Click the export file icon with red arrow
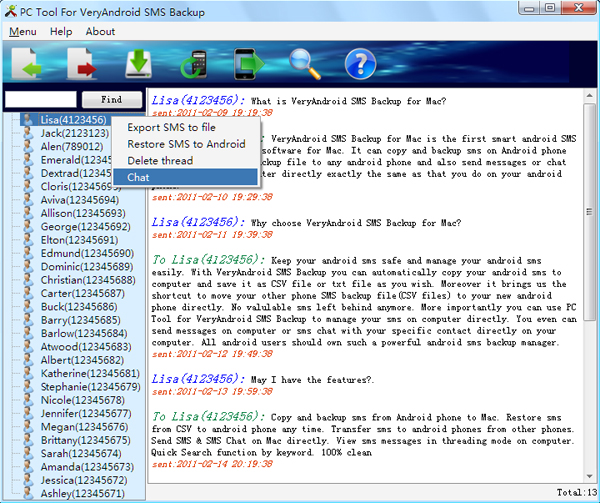 tap(82, 63)
